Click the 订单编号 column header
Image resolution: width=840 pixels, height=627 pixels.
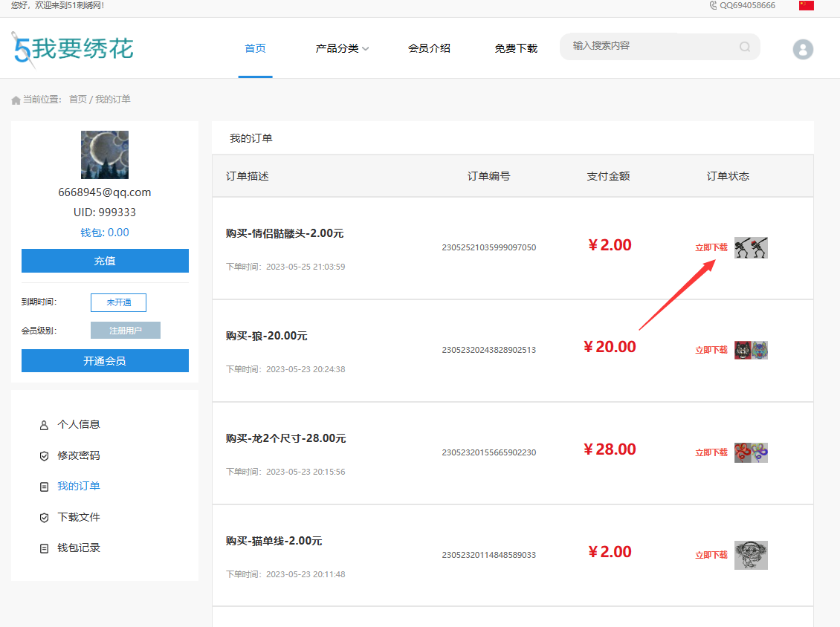point(488,176)
